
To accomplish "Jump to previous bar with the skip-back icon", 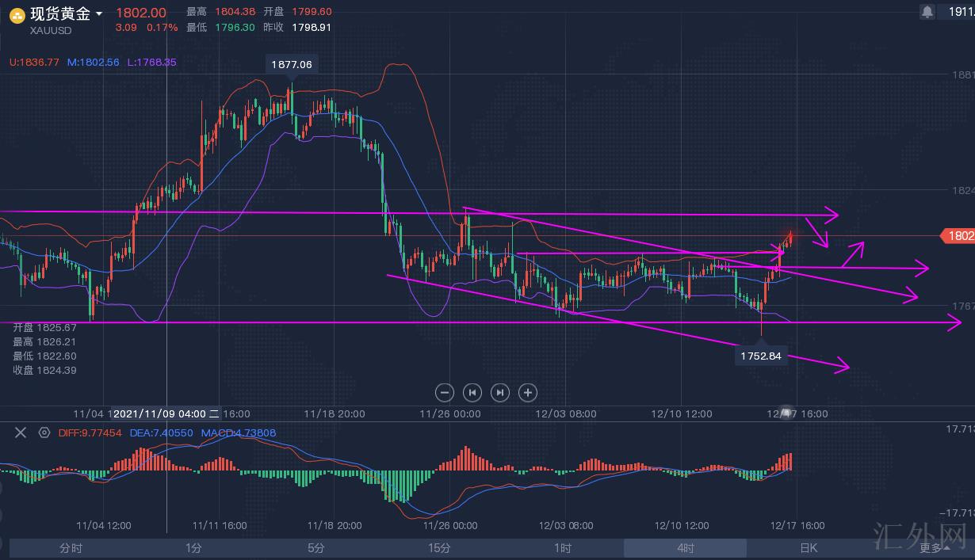I will [x=472, y=392].
